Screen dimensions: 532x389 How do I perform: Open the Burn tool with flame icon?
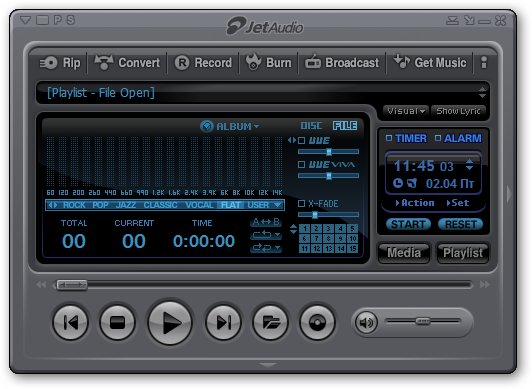tap(268, 63)
